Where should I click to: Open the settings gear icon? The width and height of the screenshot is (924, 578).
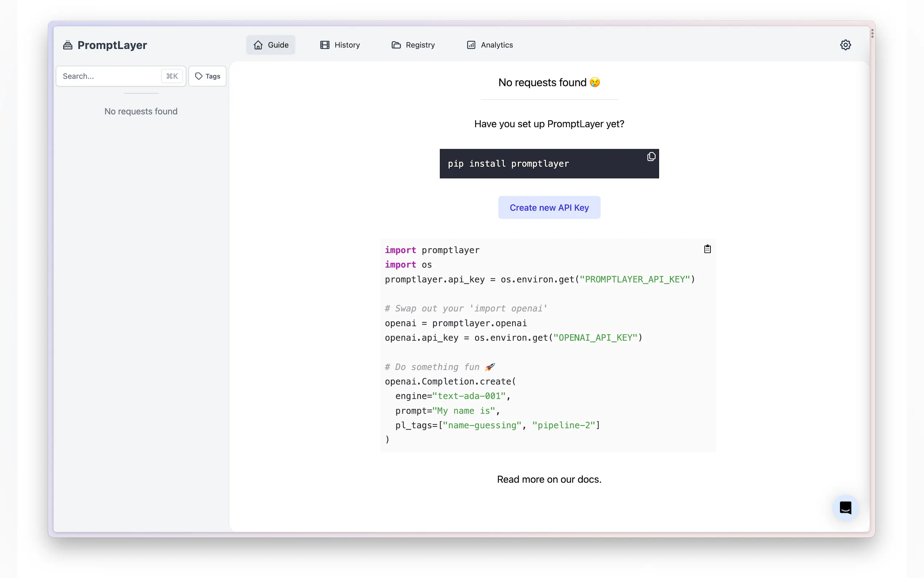click(845, 45)
